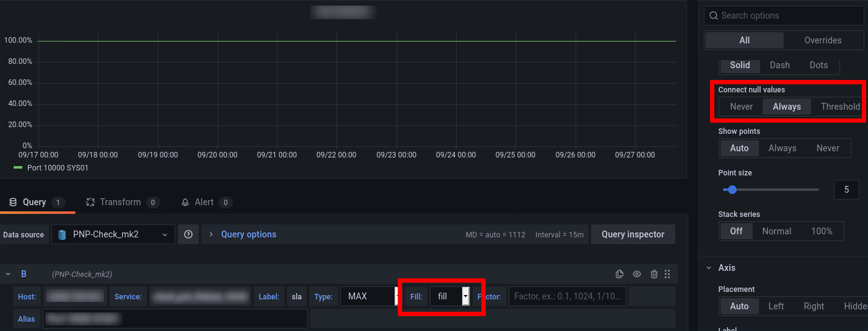Delete query B using the trash icon
Viewport: 868px width, 331px height.
[654, 274]
